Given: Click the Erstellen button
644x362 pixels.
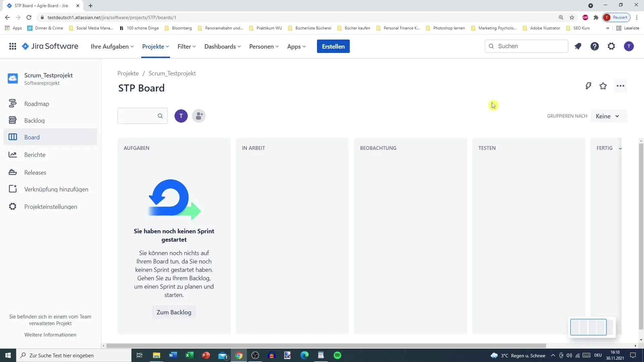Looking at the screenshot, I should 333,46.
